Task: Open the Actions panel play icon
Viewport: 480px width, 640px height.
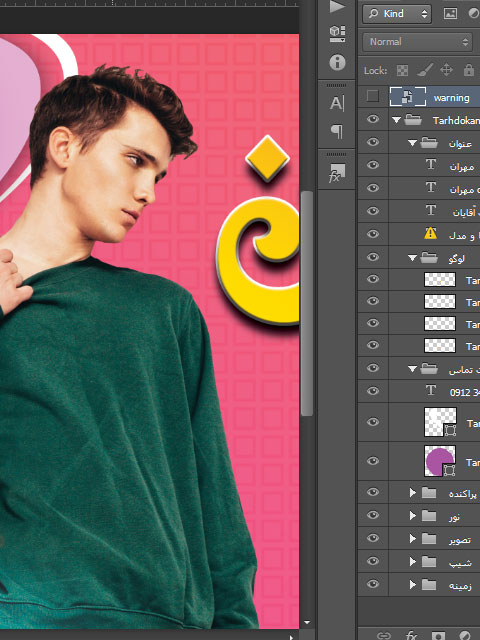Action: (x=337, y=7)
